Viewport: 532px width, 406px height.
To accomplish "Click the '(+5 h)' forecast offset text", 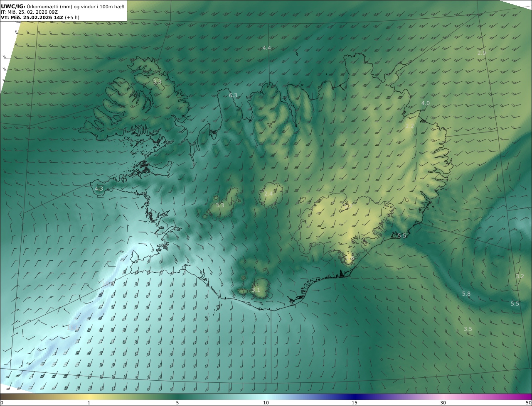I will coord(72,17).
